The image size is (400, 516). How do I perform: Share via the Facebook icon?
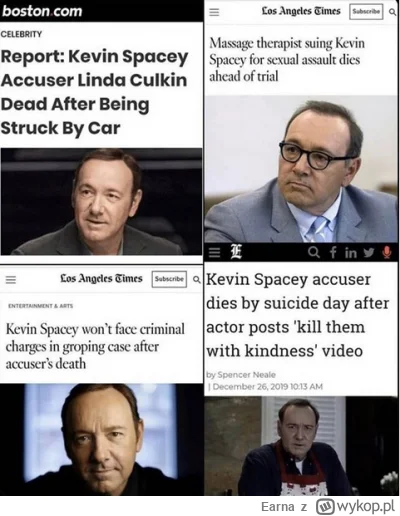333,252
